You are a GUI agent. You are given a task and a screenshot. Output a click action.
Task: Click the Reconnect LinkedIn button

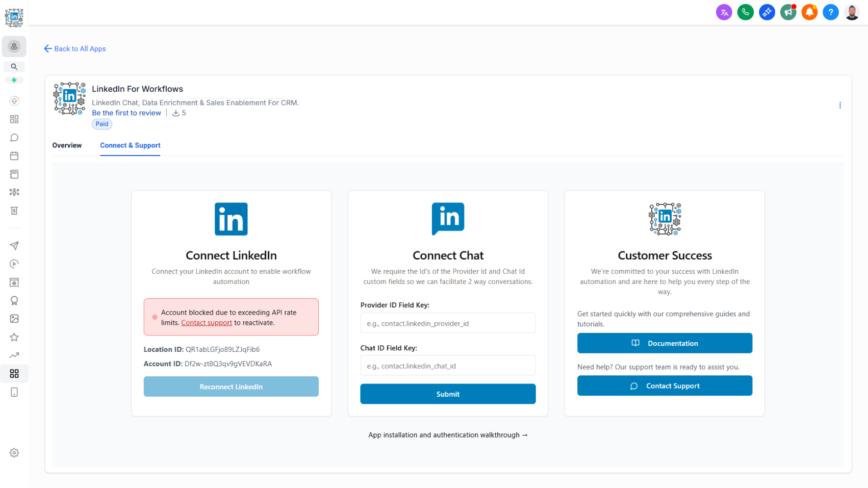231,387
